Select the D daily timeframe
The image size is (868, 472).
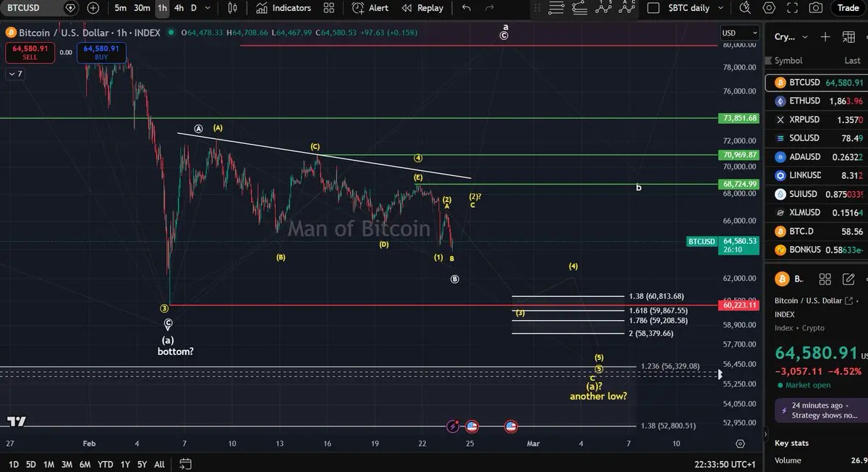pyautogui.click(x=193, y=8)
